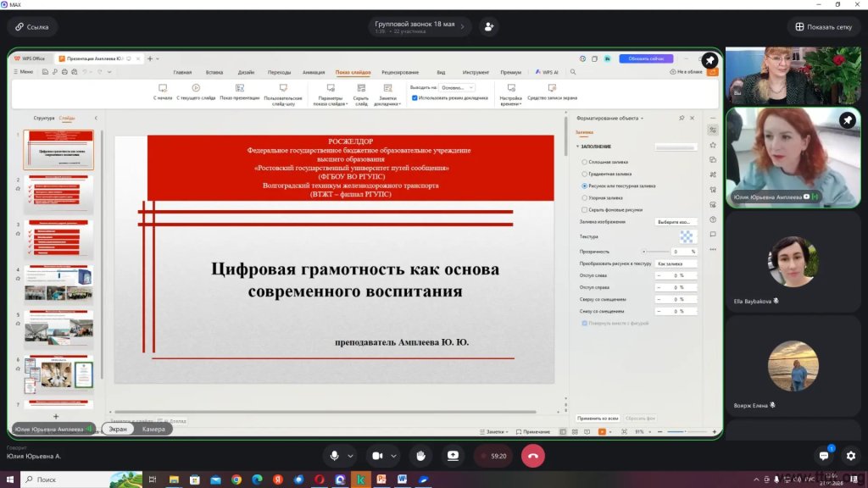Image resolution: width=868 pixels, height=488 pixels.
Task: Open Пользовательские слайд-шоу
Action: tap(283, 94)
